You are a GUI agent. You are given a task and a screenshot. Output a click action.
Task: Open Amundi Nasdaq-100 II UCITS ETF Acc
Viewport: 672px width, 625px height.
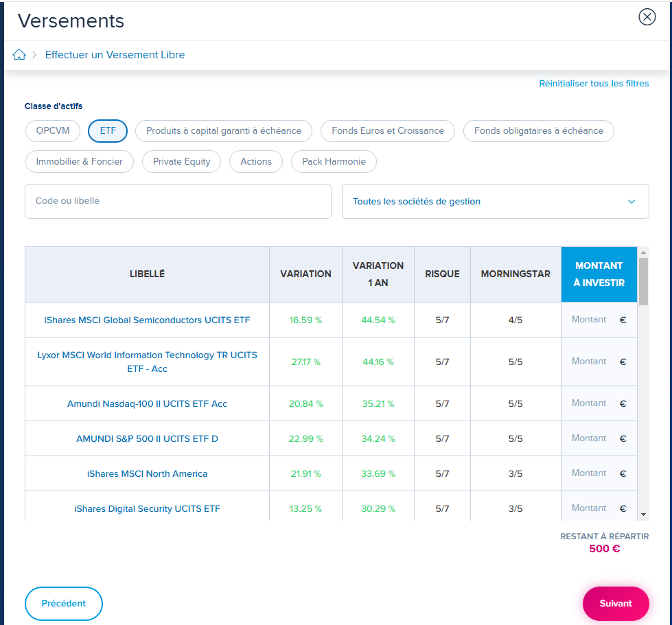(147, 403)
